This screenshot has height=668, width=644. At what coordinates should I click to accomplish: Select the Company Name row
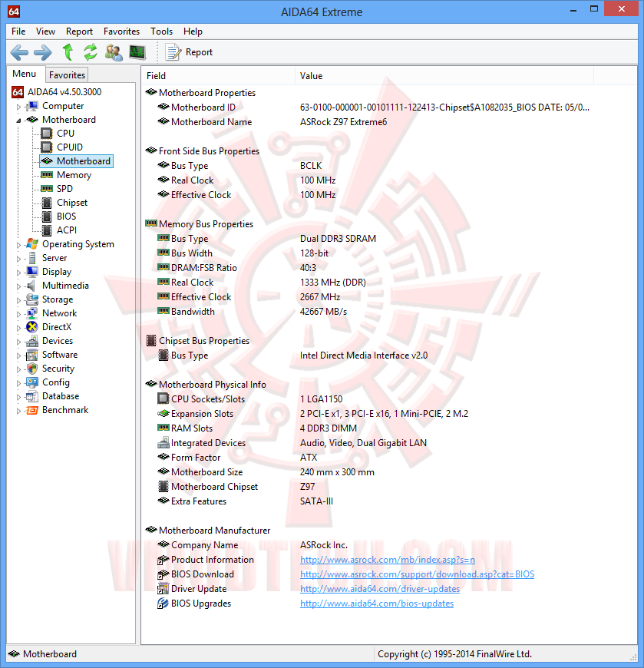(x=388, y=545)
